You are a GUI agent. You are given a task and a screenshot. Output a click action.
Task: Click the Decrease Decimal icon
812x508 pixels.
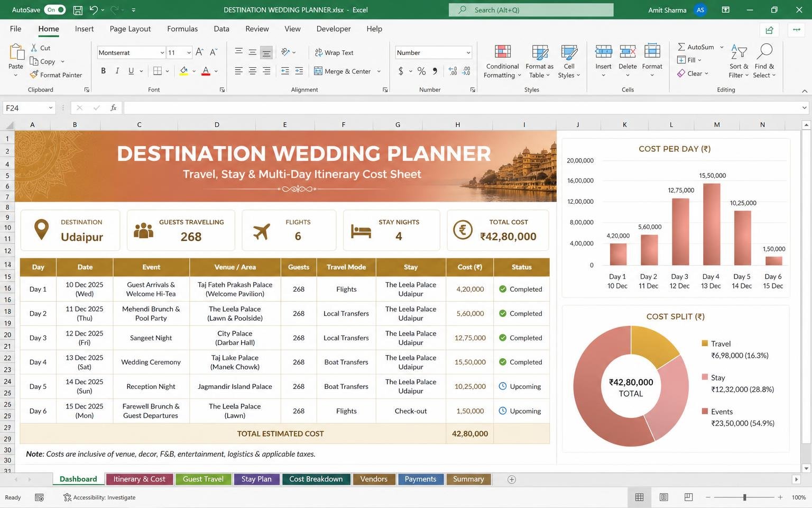(466, 71)
